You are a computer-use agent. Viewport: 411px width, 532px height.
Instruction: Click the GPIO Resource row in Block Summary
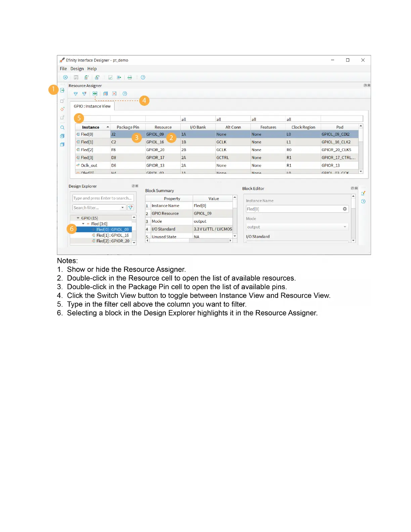coord(189,213)
